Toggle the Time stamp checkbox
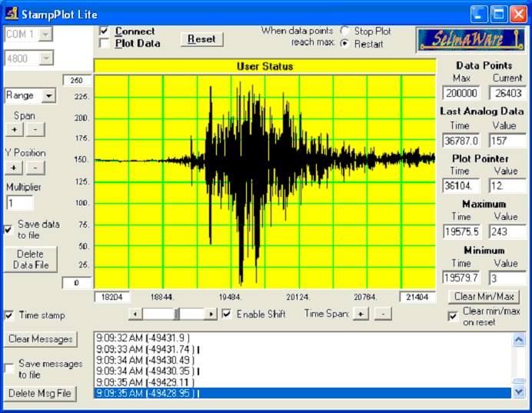This screenshot has height=413, width=532. pyautogui.click(x=9, y=315)
